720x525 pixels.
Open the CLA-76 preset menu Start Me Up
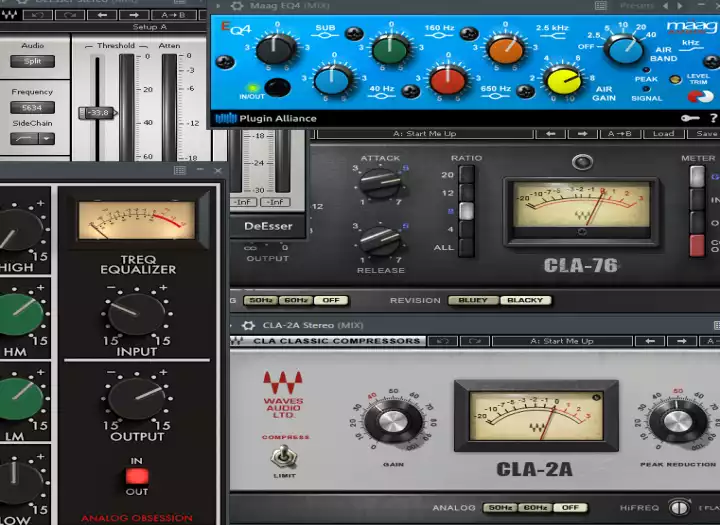pyautogui.click(x=425, y=134)
